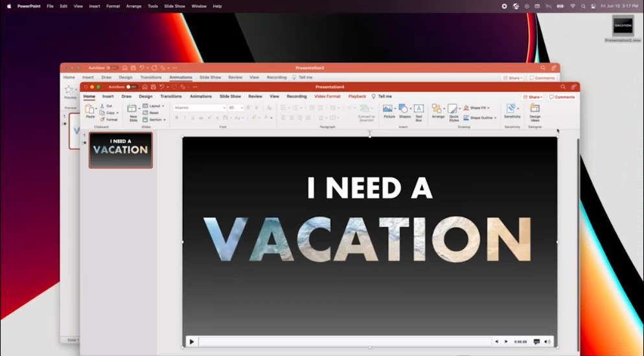Switch to the Insert ribbon tab in Presentation4
The width and height of the screenshot is (644, 356).
pos(108,96)
